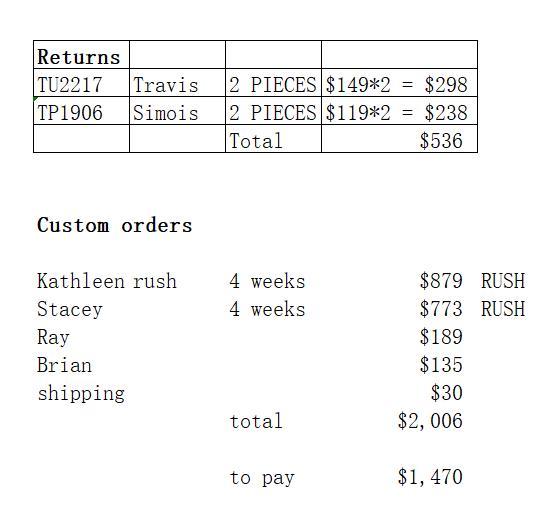
Task: Select Brian's $135 amount
Action: tap(441, 365)
